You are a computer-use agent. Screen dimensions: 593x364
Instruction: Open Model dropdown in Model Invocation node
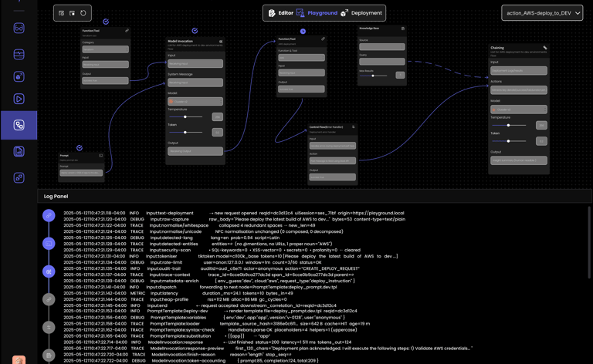click(x=195, y=101)
